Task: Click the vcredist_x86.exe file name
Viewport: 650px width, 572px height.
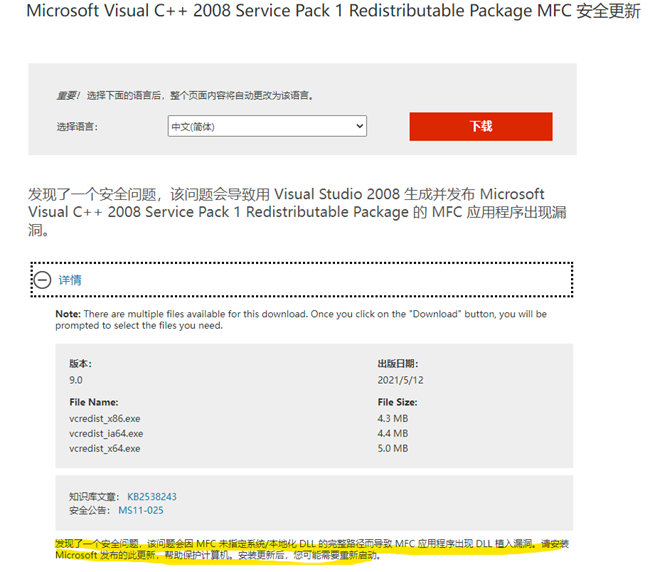Action: pos(105,418)
